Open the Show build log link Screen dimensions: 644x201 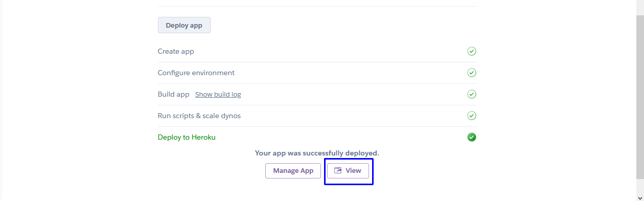[218, 94]
